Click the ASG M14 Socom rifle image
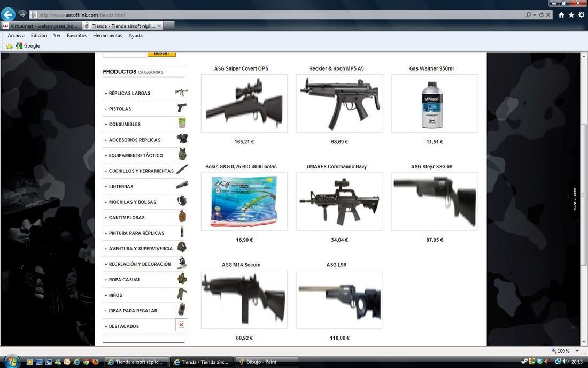Viewport: 588px width, 368px height. click(x=244, y=300)
